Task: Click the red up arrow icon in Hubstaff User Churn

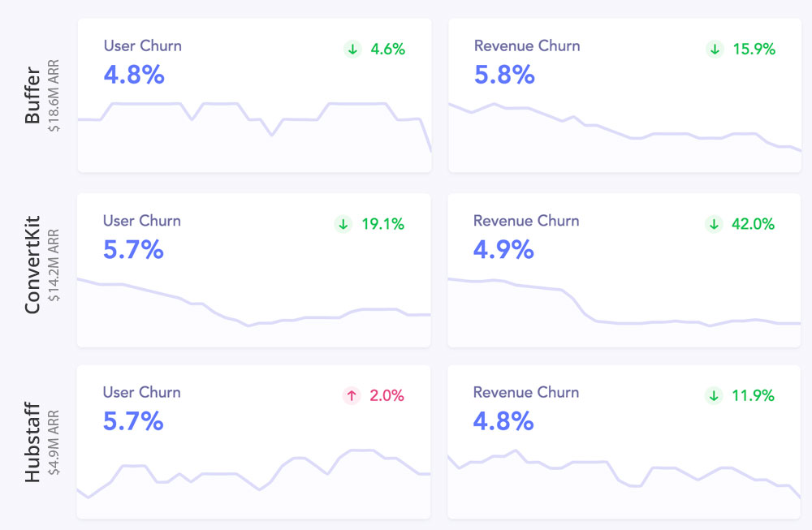Action: (x=352, y=396)
